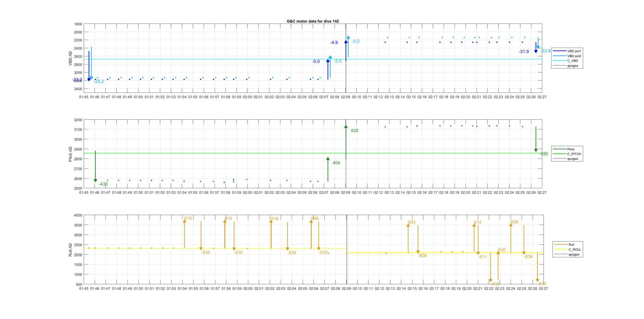Click the '-31.9' data label

523,52
